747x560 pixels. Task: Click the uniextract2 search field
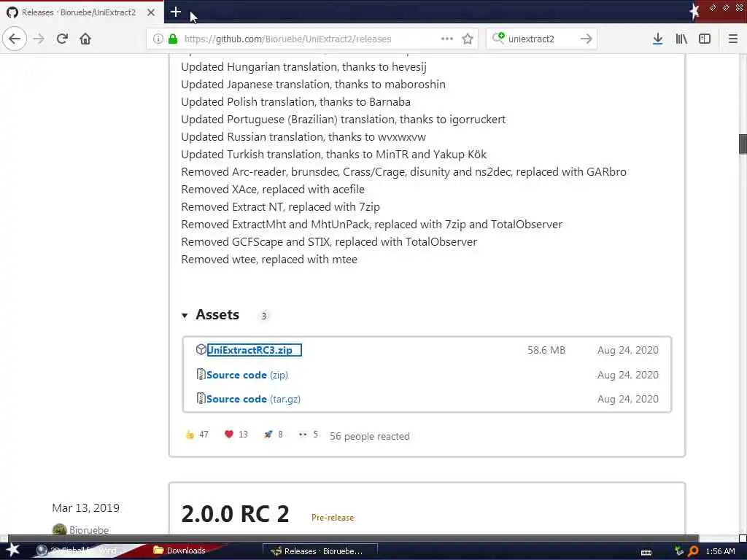(x=542, y=39)
